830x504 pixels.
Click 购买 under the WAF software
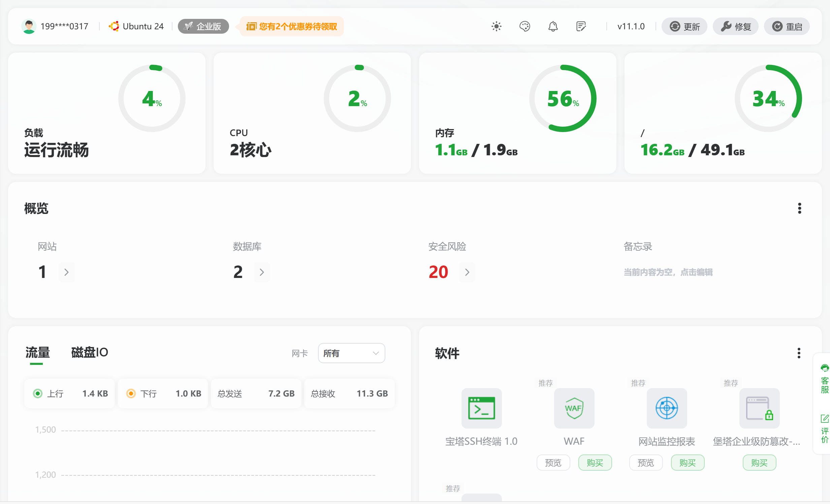595,463
